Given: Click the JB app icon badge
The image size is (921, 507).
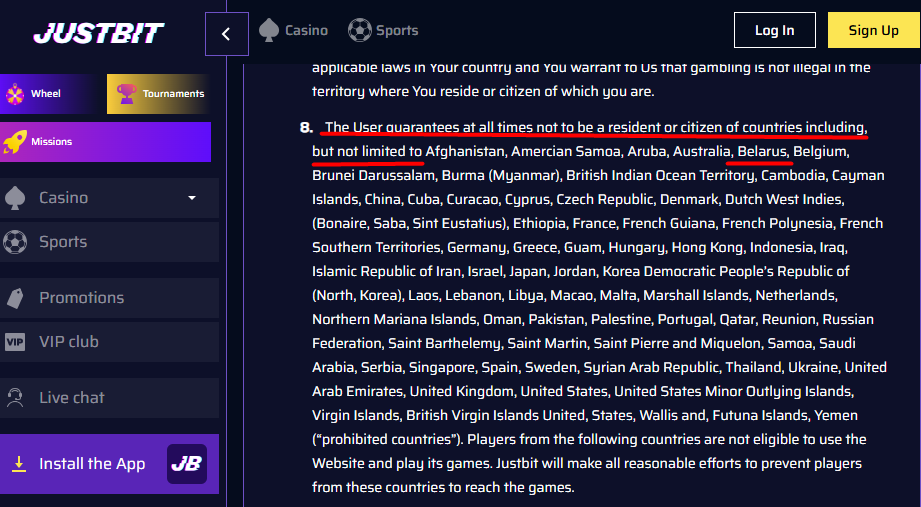Looking at the screenshot, I should 187,464.
